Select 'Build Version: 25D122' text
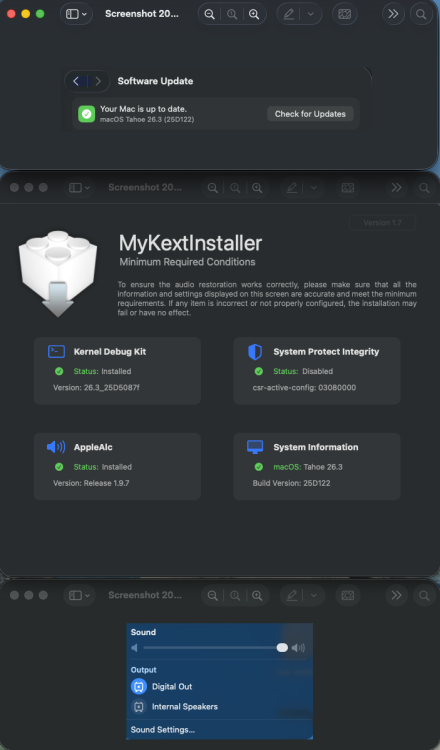This screenshot has height=750, width=440. (x=291, y=483)
